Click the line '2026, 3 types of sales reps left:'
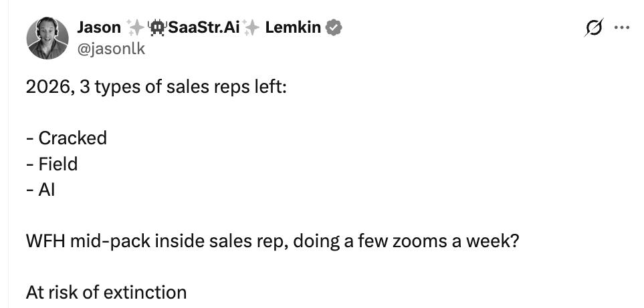The height and width of the screenshot is (308, 644). tap(156, 88)
